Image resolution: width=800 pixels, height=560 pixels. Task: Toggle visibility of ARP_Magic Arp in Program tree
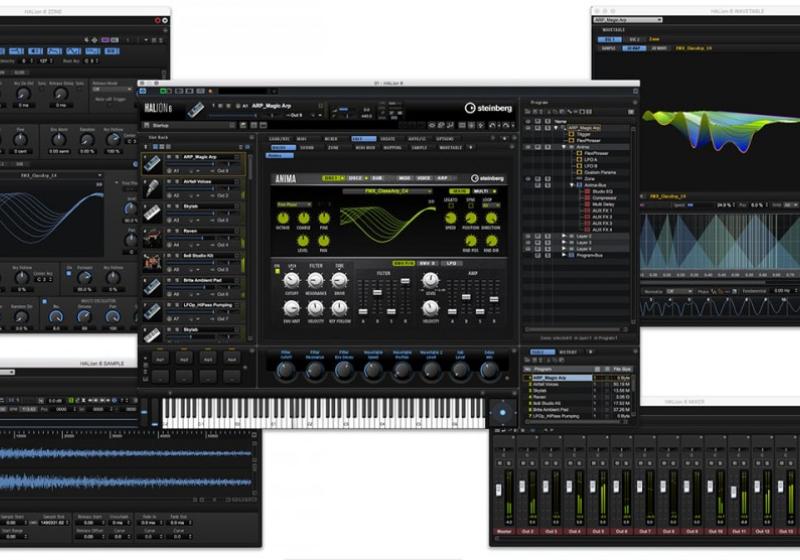pyautogui.click(x=528, y=128)
